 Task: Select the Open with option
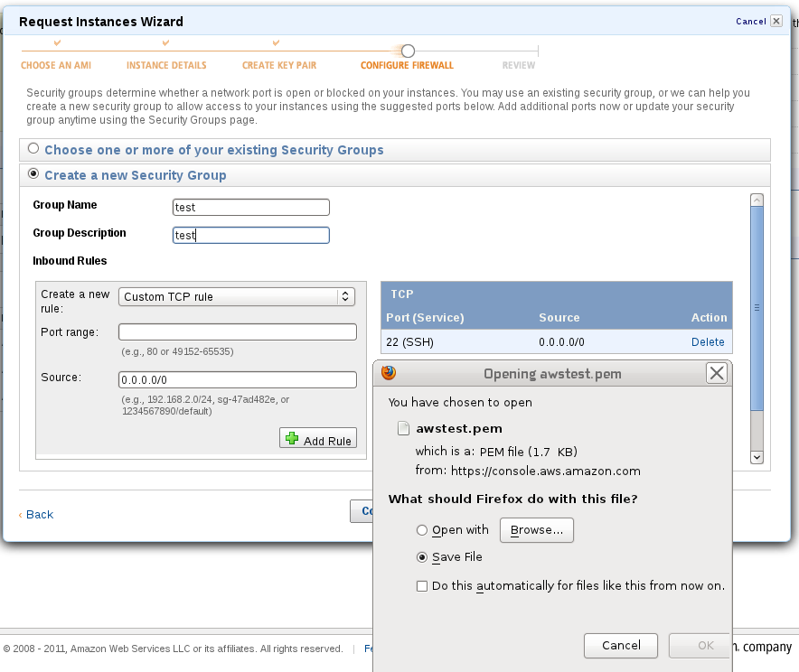[x=422, y=530]
